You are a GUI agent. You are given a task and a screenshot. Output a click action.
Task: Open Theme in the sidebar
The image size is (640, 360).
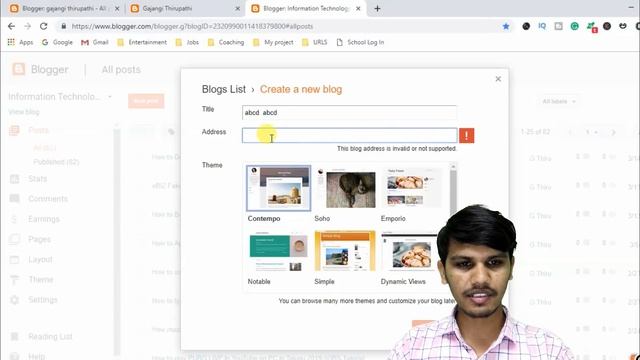pyautogui.click(x=41, y=280)
